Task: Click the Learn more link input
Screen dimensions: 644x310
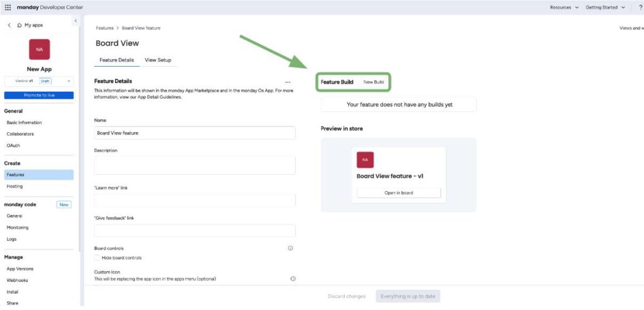Action: pyautogui.click(x=195, y=200)
